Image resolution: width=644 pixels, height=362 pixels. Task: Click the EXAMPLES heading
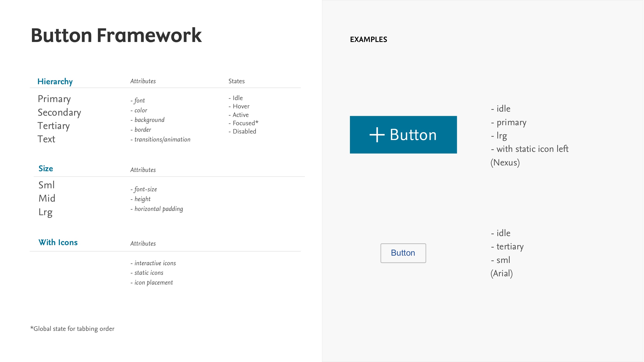point(369,39)
